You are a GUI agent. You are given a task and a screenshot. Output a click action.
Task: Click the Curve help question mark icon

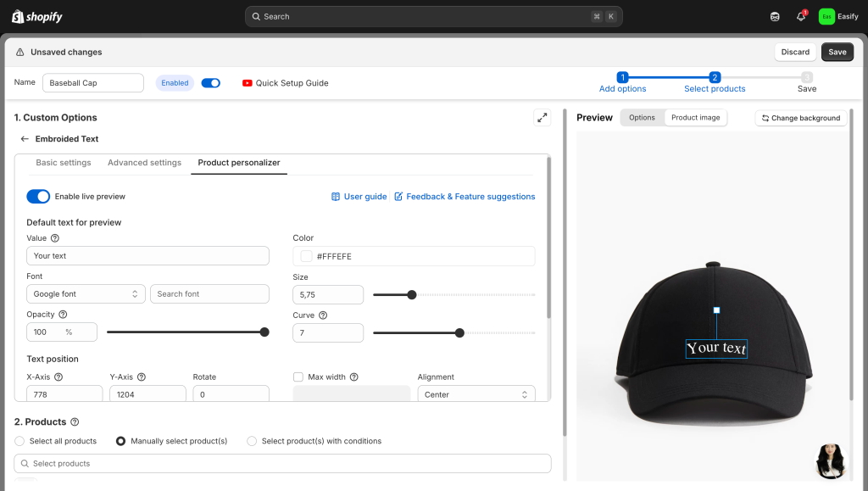(323, 315)
